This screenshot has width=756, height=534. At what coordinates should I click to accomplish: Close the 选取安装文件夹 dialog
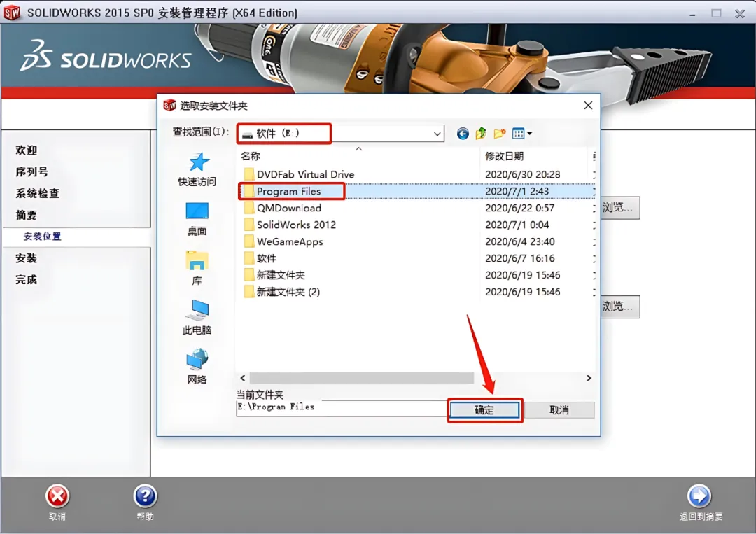pyautogui.click(x=588, y=106)
